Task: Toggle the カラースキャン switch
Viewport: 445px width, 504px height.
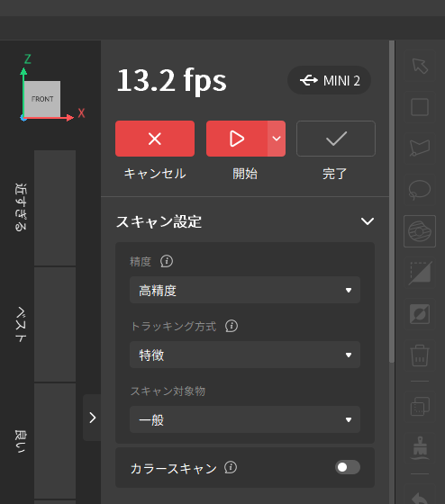Action: click(x=348, y=467)
